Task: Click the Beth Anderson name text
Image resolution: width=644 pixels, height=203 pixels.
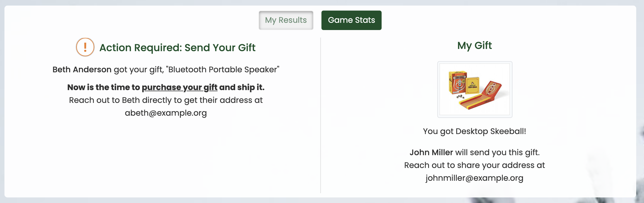Action: click(x=82, y=70)
